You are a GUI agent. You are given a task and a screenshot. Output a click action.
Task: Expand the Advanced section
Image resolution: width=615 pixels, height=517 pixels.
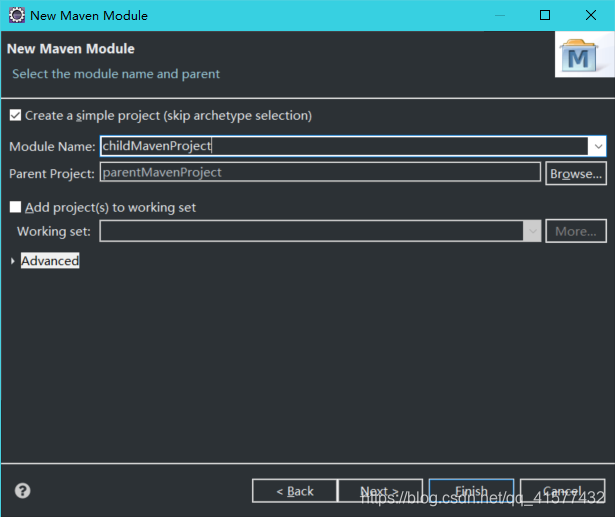coord(13,261)
